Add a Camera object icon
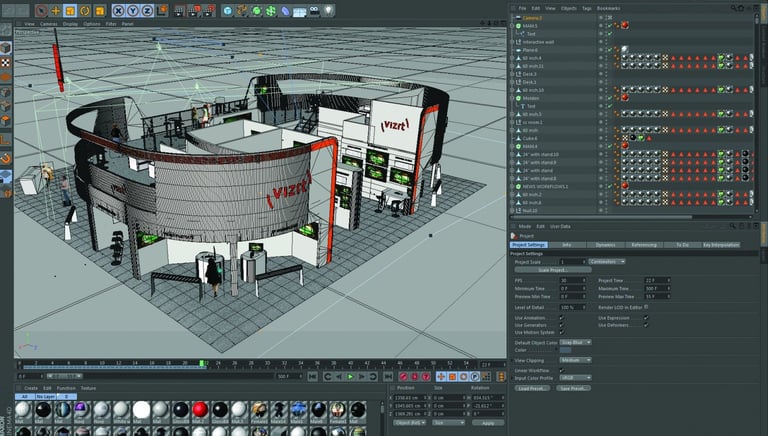Screen dimensions: 768x436 314,10
